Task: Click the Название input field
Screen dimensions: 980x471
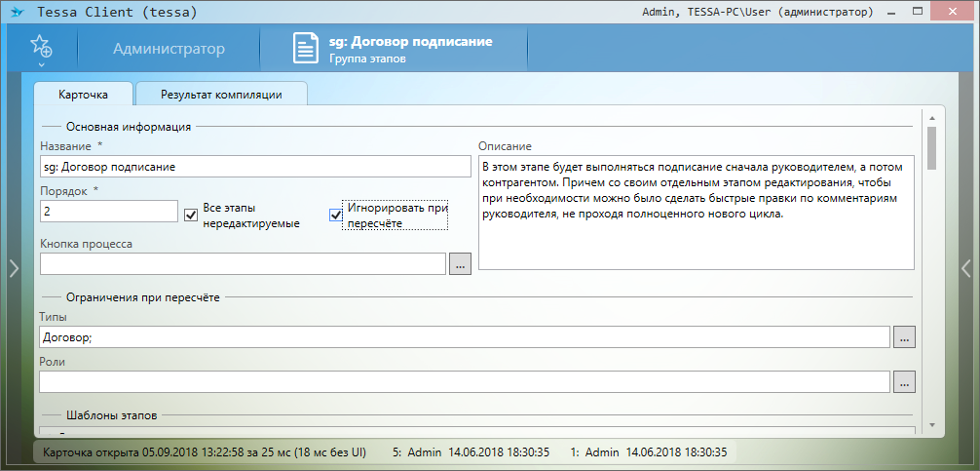Action: point(255,167)
